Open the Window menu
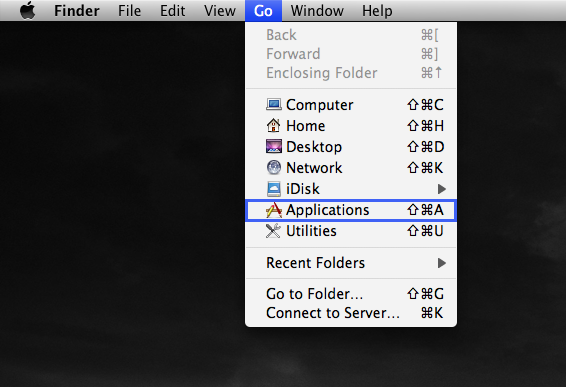Screen dimensions: 566x387 (x=317, y=10)
